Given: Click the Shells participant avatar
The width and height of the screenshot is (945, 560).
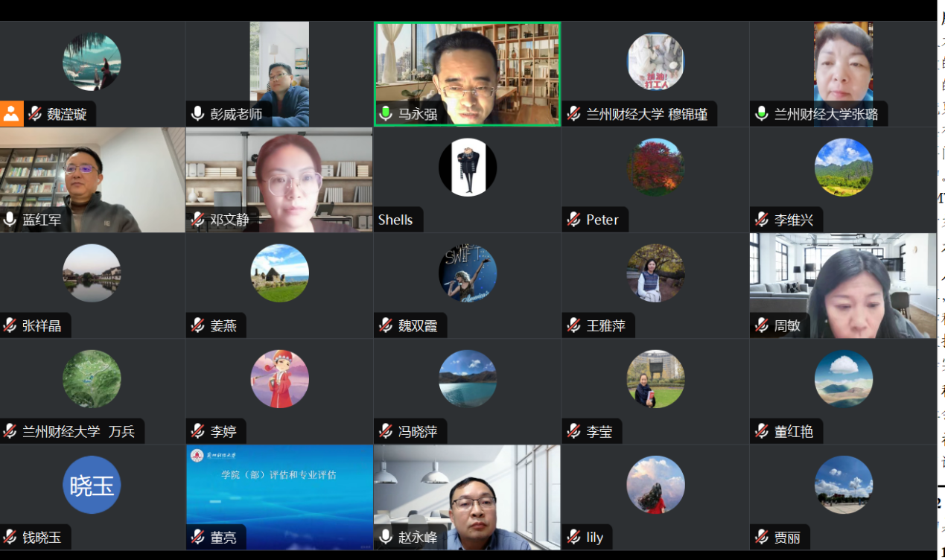Looking at the screenshot, I should pyautogui.click(x=468, y=168).
